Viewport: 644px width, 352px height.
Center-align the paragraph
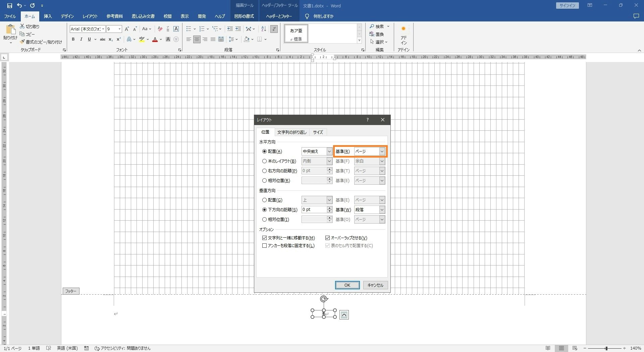coord(197,39)
